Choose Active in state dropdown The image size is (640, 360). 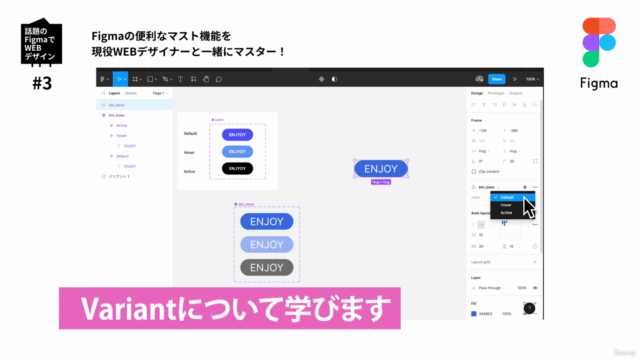513,213
